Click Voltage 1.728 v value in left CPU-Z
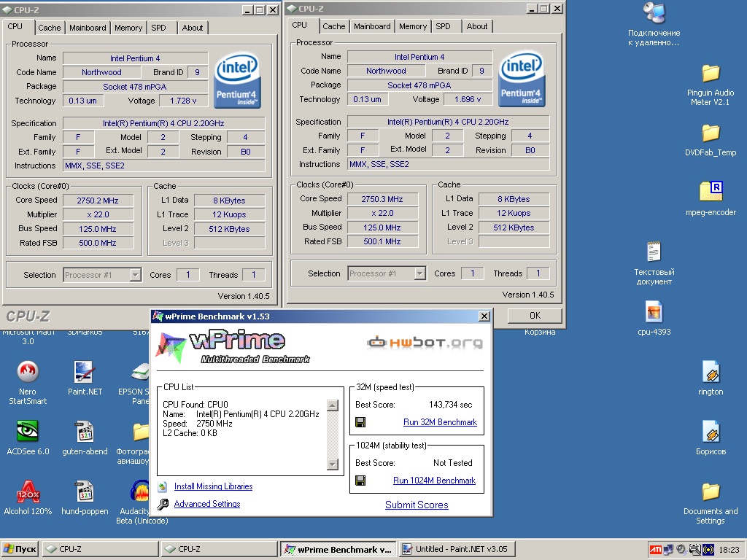The image size is (747, 560). (x=183, y=101)
